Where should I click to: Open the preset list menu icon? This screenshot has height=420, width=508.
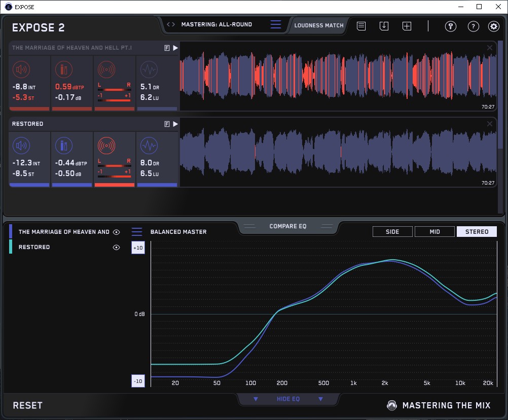click(275, 25)
